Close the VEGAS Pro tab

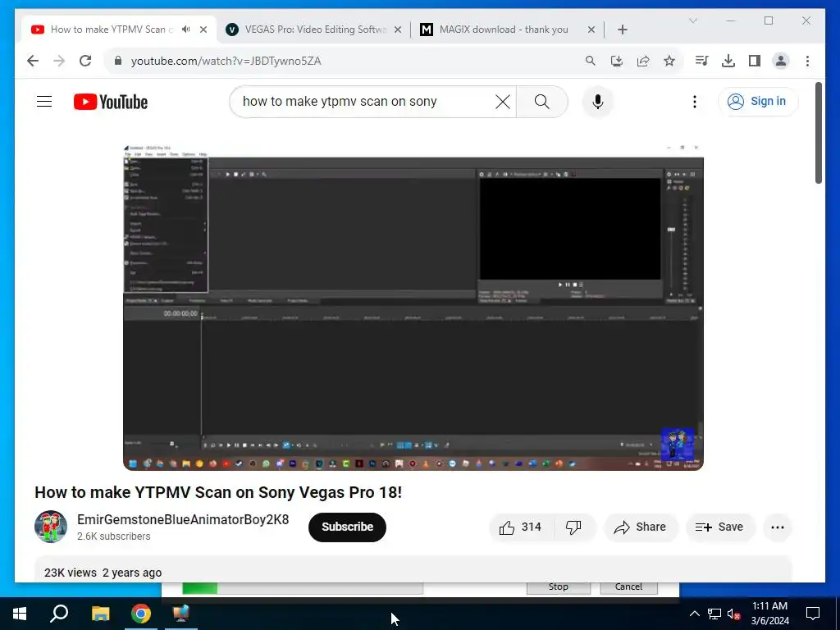398,30
